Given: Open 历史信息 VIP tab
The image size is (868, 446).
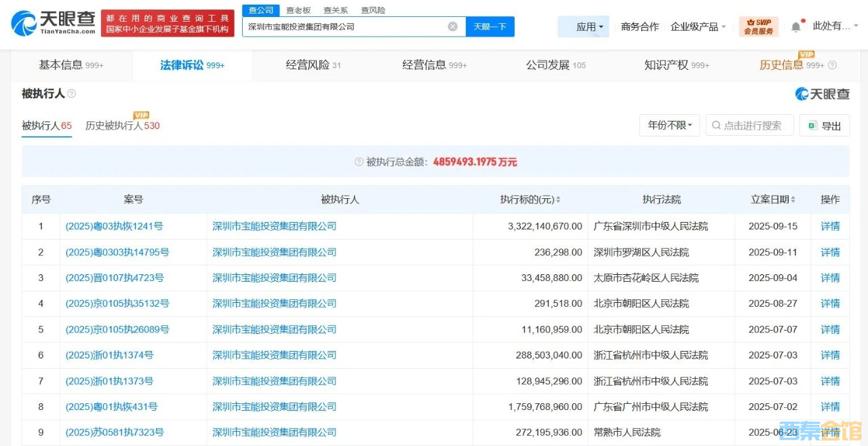Looking at the screenshot, I should click(791, 65).
